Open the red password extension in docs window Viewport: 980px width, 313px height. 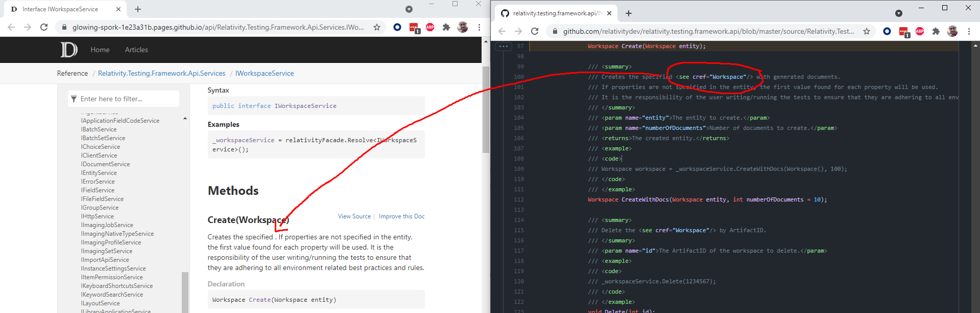point(414,28)
